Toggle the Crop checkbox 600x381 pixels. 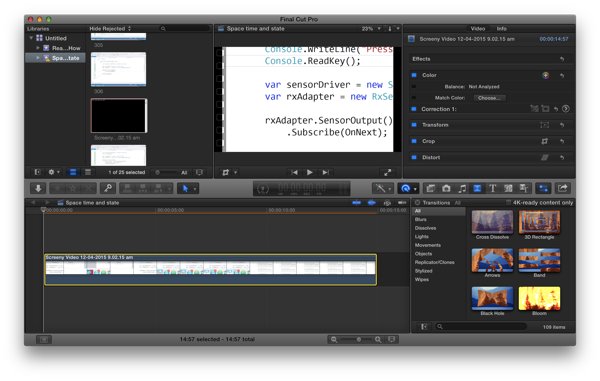(414, 141)
